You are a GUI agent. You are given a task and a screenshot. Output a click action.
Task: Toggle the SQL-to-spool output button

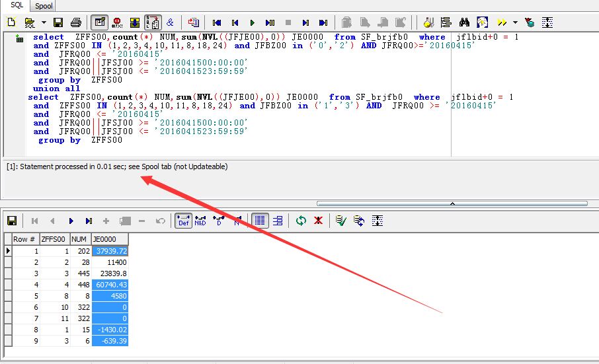153,22
